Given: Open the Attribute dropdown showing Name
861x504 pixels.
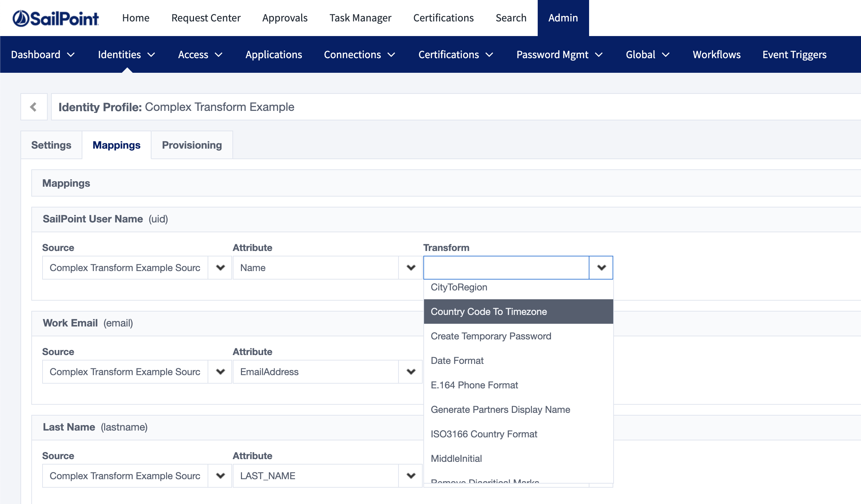Looking at the screenshot, I should (x=410, y=268).
